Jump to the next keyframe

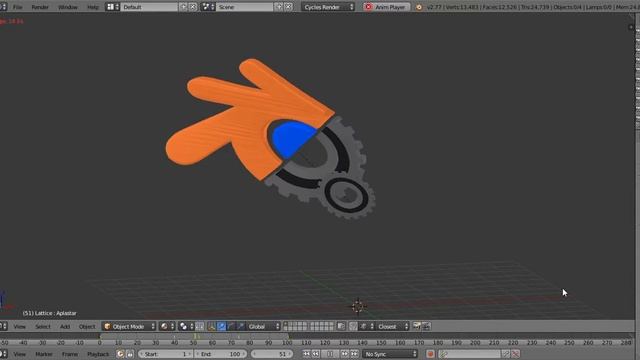click(345, 354)
